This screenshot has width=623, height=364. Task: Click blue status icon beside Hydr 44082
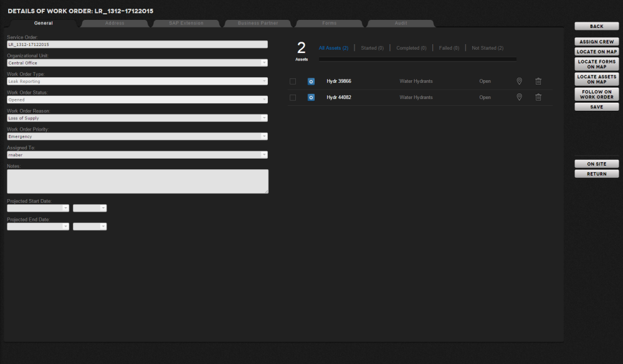pyautogui.click(x=311, y=97)
